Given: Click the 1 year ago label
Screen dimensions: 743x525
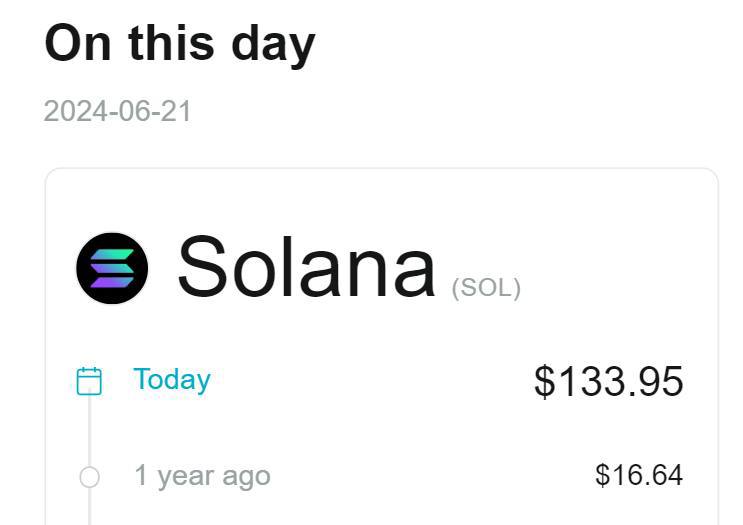Looking at the screenshot, I should tap(202, 476).
